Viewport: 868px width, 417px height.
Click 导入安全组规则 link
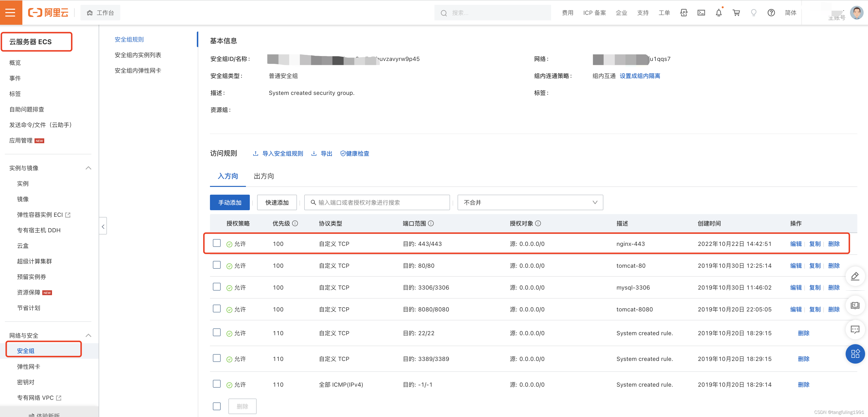[x=278, y=154]
